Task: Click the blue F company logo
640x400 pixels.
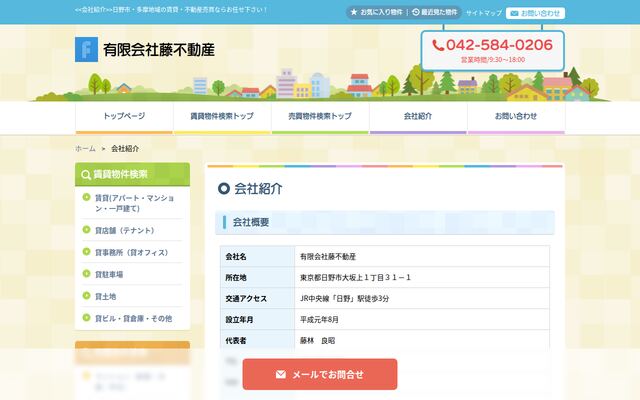Action: coord(86,49)
